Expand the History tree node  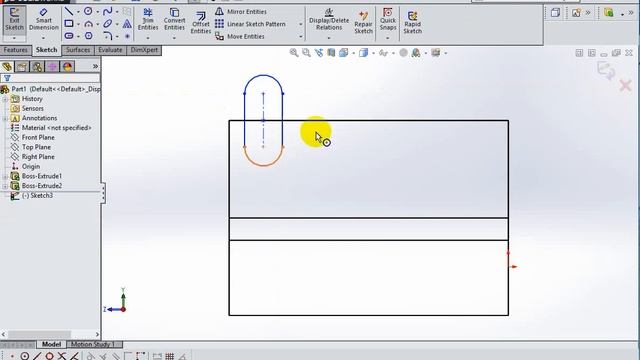pos(5,99)
